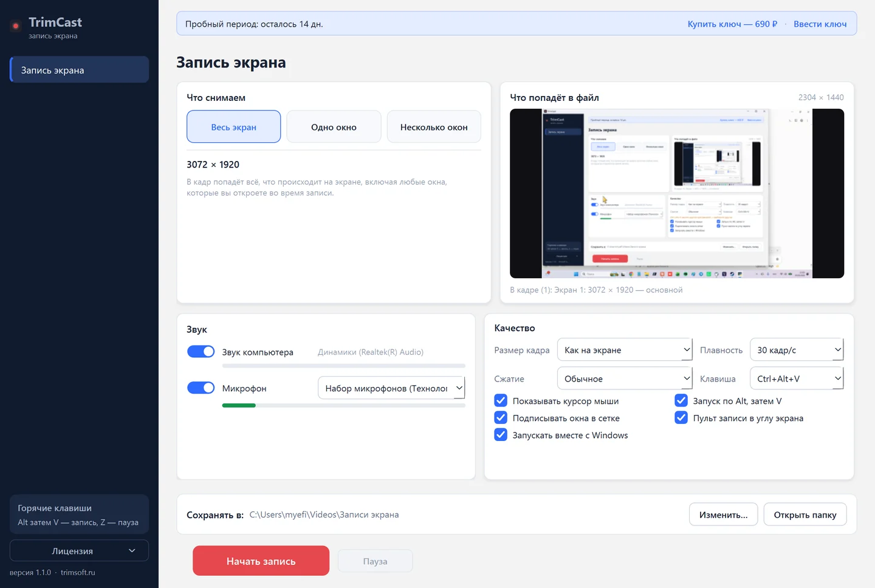Click the trimsoft.ru link in sidebar
Viewport: 875px width, 588px height.
pos(78,572)
